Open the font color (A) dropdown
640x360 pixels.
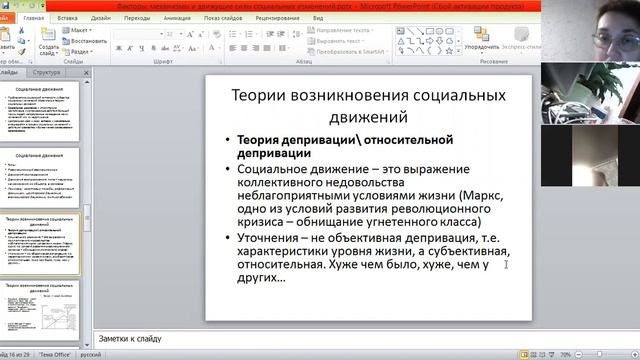[214, 48]
